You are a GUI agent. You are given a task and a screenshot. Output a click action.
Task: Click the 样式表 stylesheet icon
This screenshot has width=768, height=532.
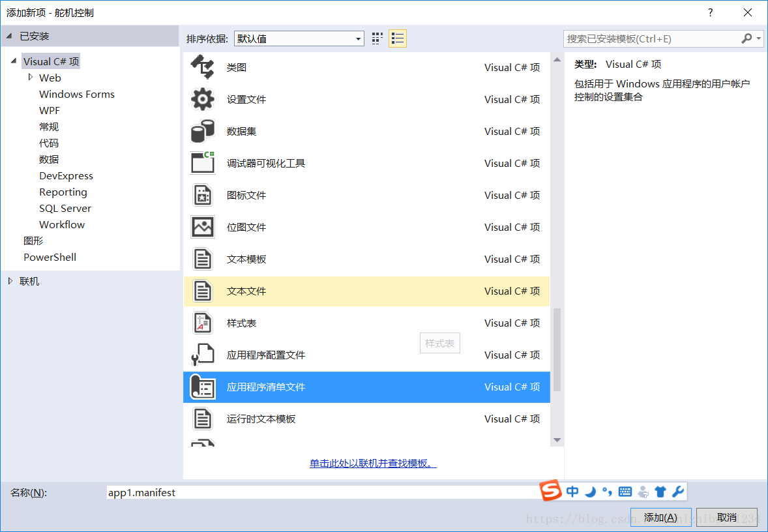pos(202,323)
